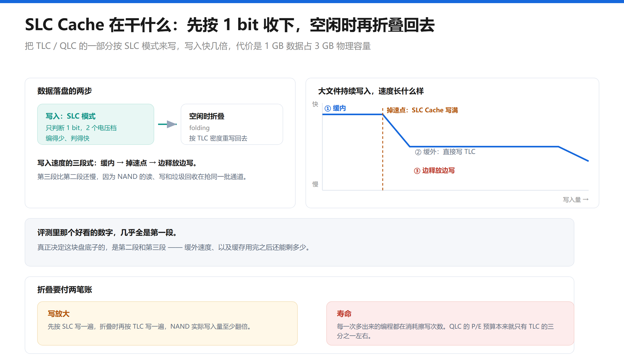The width and height of the screenshot is (624, 364).
Task: Click the '① 缓内' chart label
Action: pyautogui.click(x=335, y=108)
